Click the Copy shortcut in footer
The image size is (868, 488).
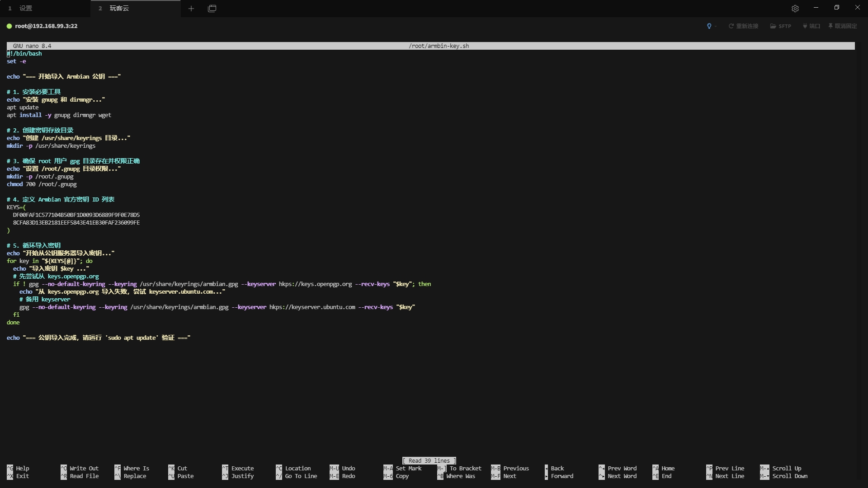pyautogui.click(x=396, y=476)
